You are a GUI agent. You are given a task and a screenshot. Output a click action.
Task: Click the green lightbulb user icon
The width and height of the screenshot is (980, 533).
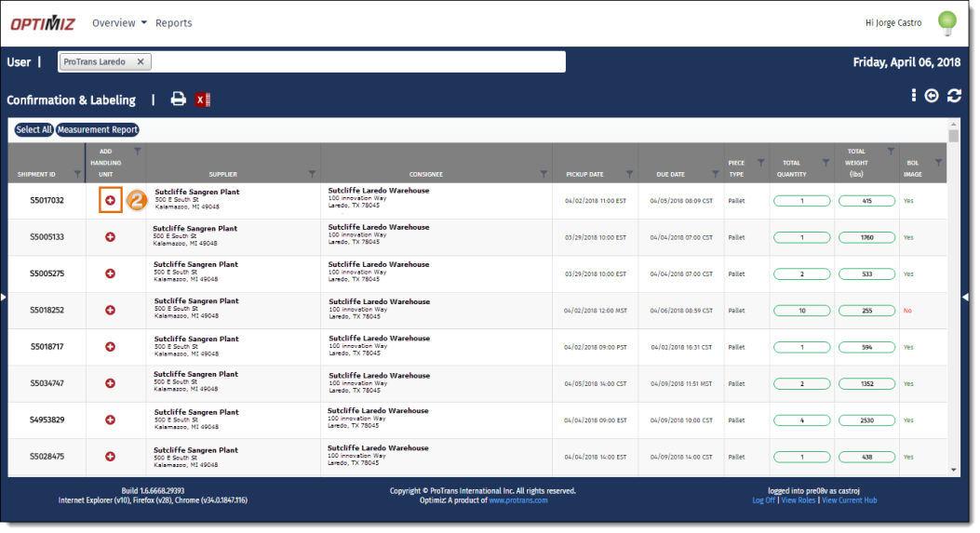point(946,22)
